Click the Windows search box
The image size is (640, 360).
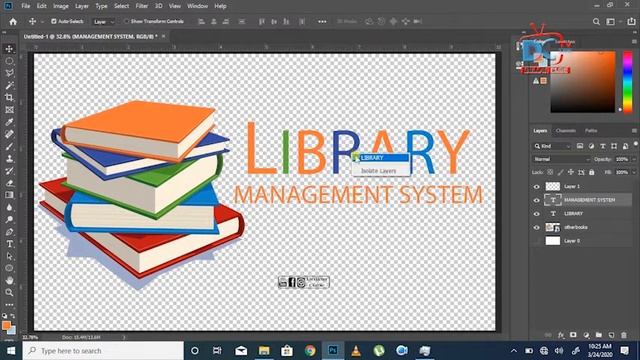coord(103,351)
